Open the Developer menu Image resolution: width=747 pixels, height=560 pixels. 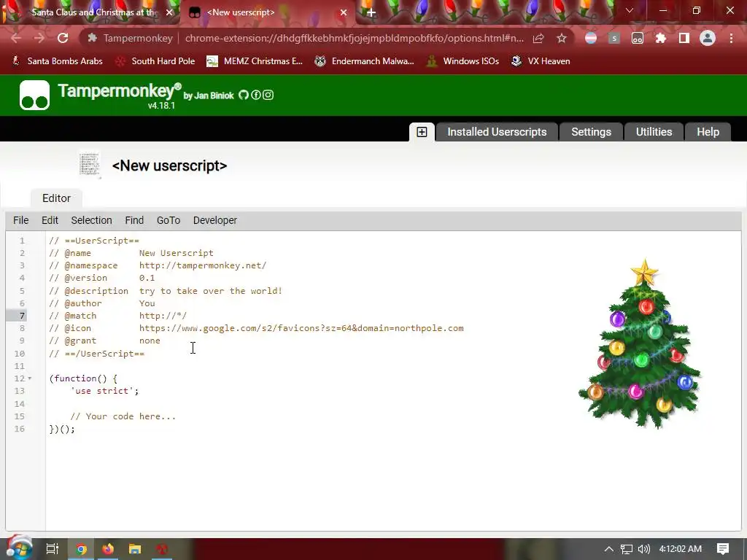(x=215, y=220)
